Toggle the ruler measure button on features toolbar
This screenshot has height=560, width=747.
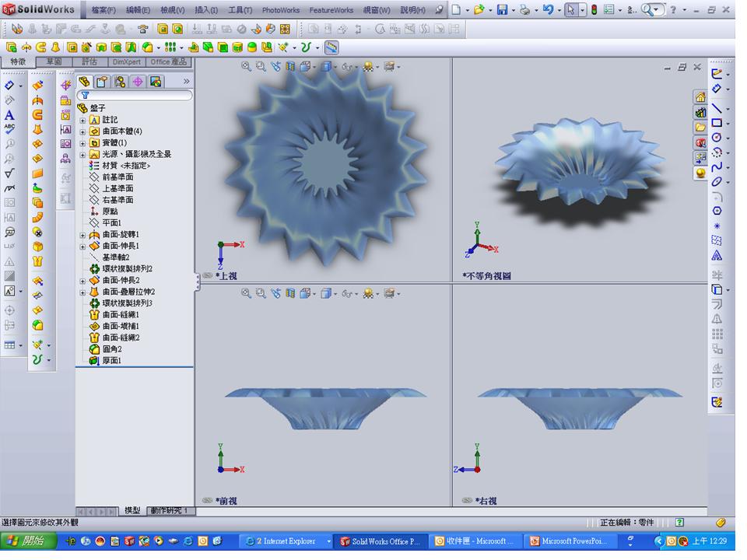point(331,47)
